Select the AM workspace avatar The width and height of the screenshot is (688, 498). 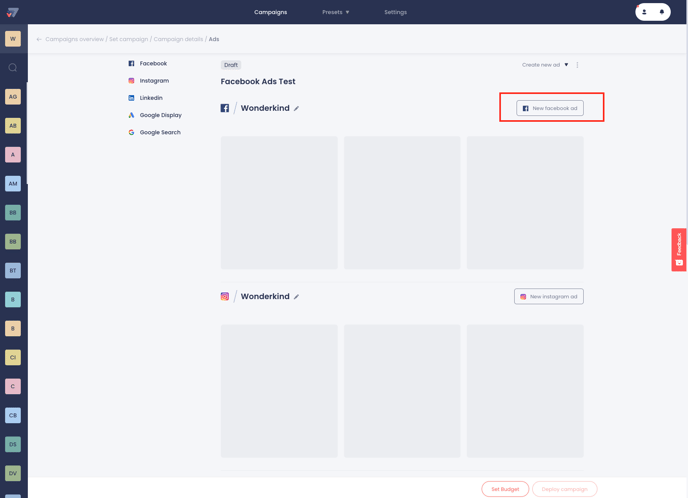13,183
